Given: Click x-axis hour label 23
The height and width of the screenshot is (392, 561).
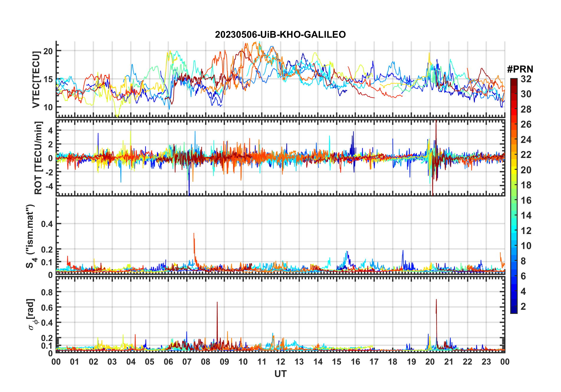Looking at the screenshot, I should tap(486, 362).
